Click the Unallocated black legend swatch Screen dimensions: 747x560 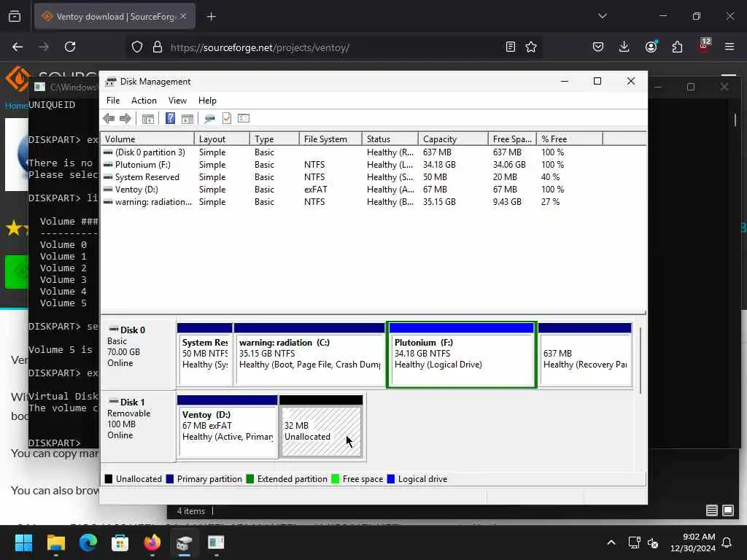[109, 479]
